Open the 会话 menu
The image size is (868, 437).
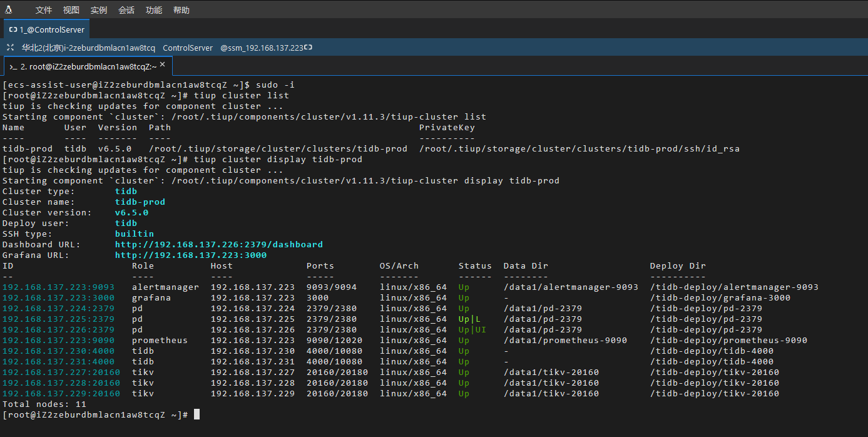point(126,10)
